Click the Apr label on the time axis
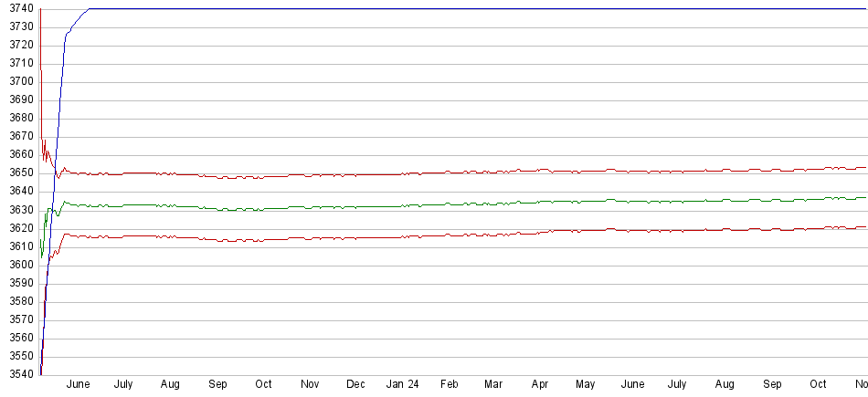The image size is (868, 397). pos(540,385)
